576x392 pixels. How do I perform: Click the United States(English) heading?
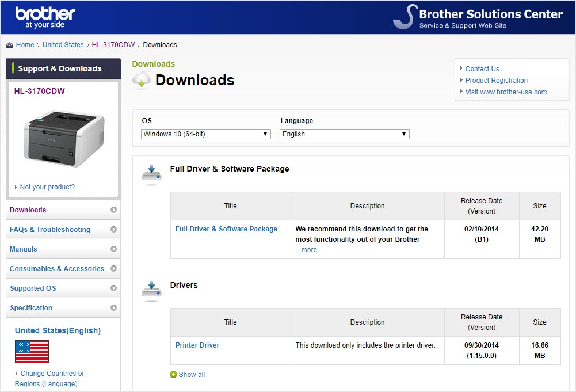point(58,330)
